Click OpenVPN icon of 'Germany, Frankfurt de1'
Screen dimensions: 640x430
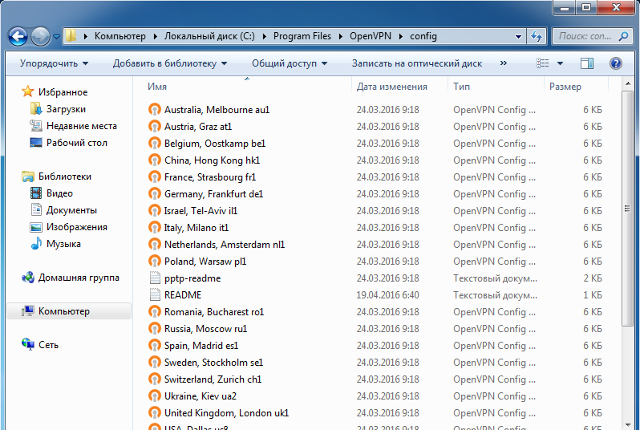pyautogui.click(x=154, y=194)
